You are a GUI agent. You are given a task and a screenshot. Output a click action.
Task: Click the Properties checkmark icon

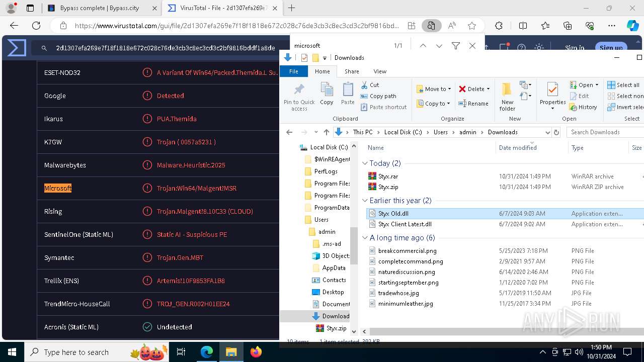[552, 90]
